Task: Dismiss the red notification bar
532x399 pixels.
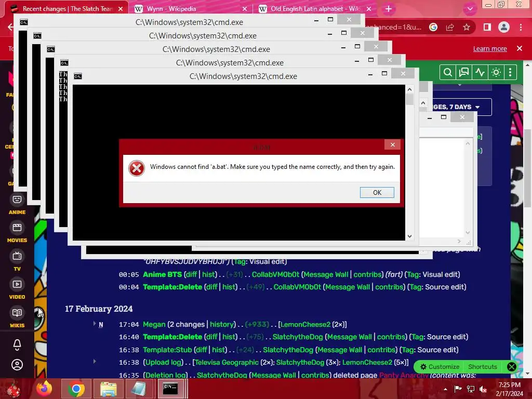Action: click(520, 48)
